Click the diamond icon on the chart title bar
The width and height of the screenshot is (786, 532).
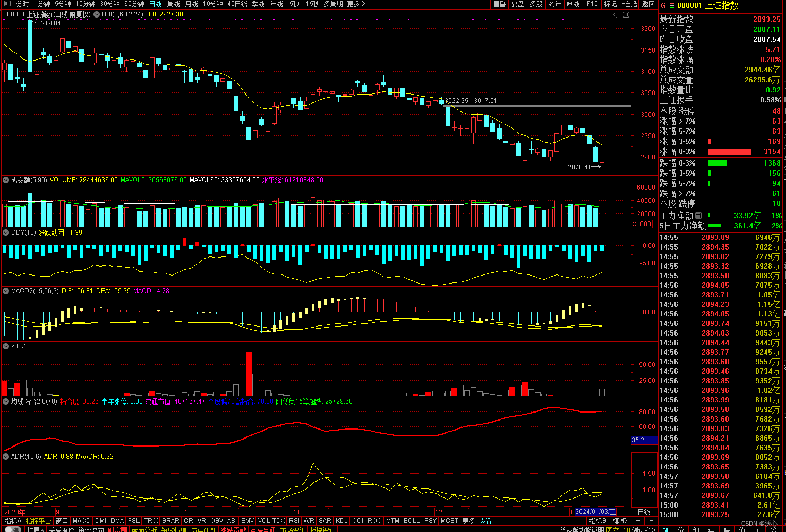tap(616, 14)
